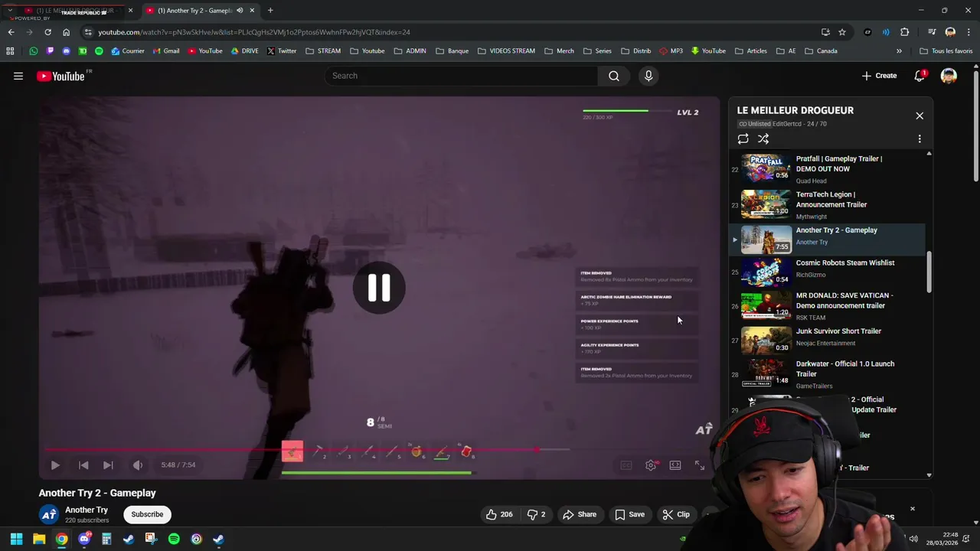Screen dimensions: 980x551
Task: Open the Another Try channel avatar
Action: (x=49, y=514)
